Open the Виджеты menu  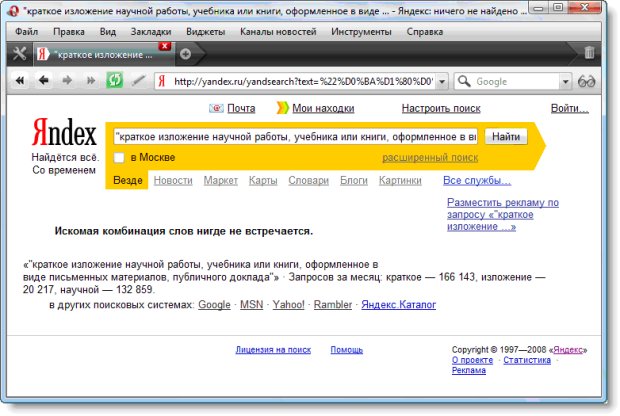point(206,32)
